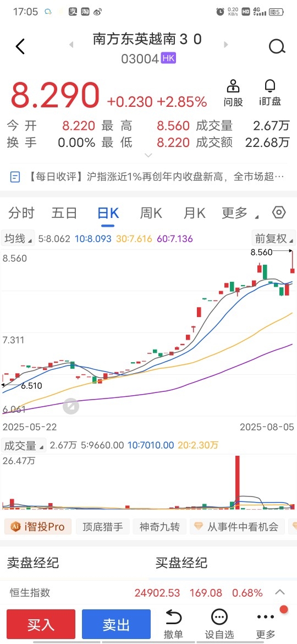This screenshot has width=297, height=644.
Task: Switch to 分时 chart tab
Action: pos(21,213)
